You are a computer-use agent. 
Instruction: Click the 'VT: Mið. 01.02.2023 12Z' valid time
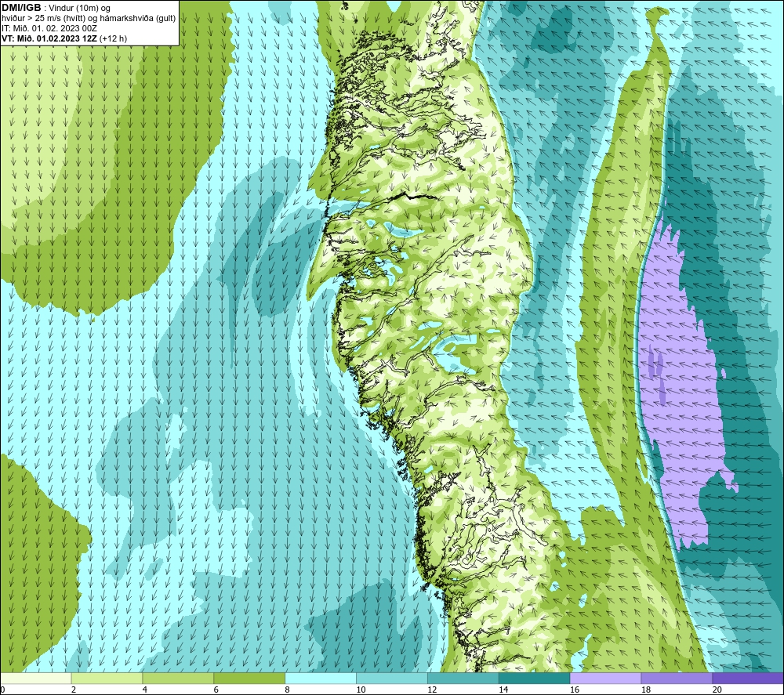coord(49,38)
